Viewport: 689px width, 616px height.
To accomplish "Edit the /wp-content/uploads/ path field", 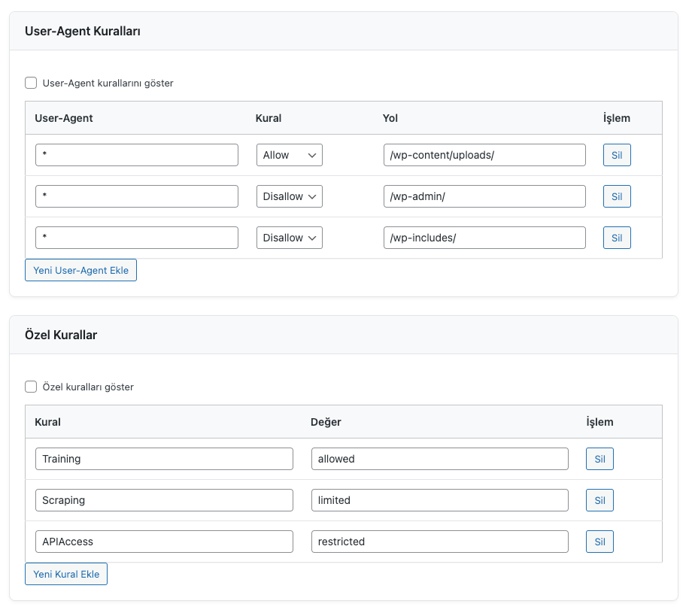I will click(x=484, y=155).
